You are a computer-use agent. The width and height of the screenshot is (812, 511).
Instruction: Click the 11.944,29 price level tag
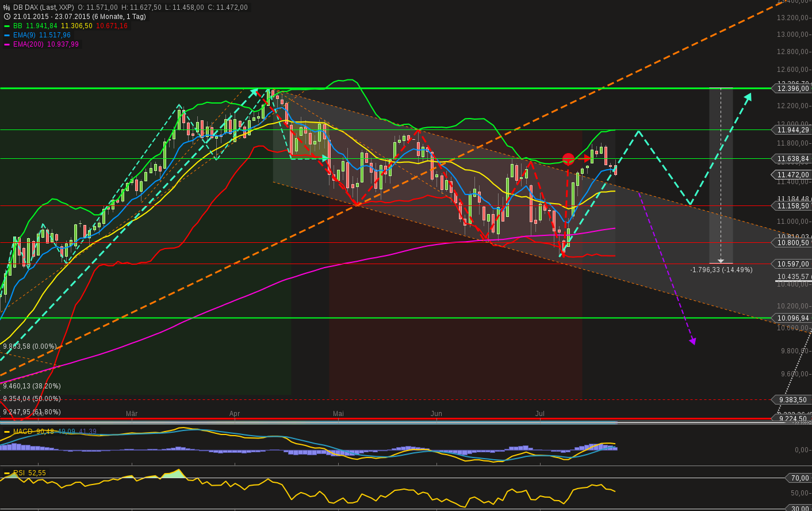(792, 130)
